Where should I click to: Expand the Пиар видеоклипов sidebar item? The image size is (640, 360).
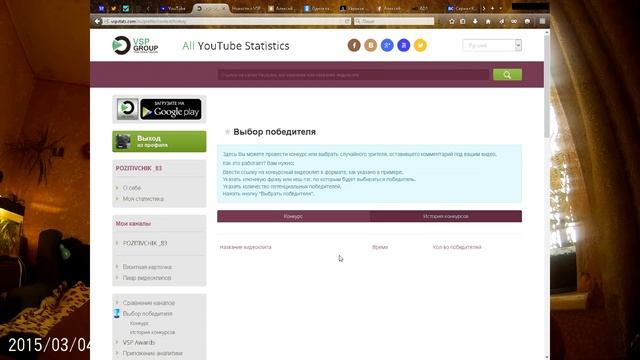[x=147, y=278]
